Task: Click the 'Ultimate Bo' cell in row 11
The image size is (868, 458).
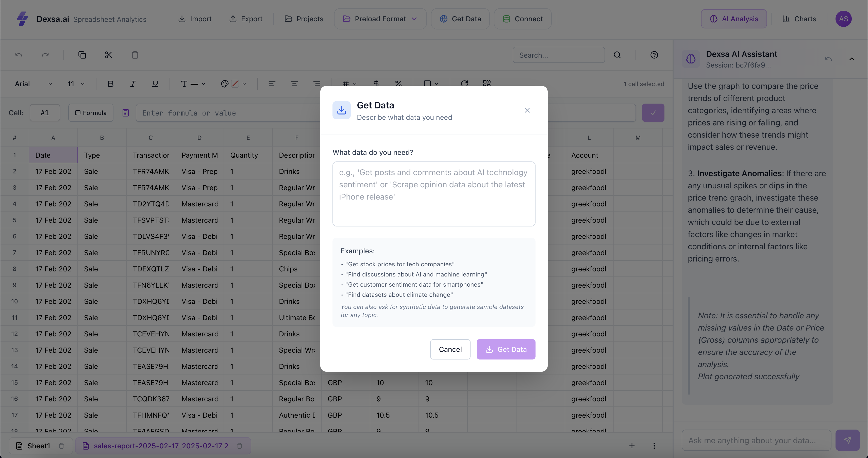Action: click(297, 317)
